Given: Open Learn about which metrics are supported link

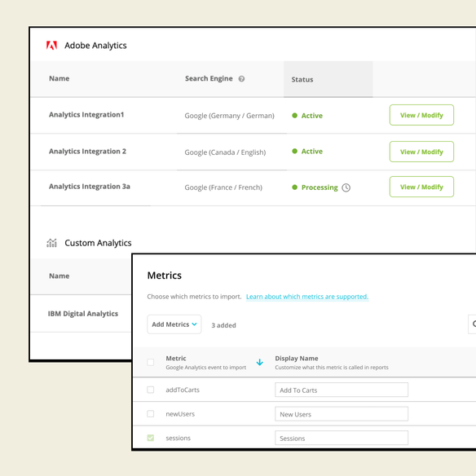Looking at the screenshot, I should point(307,297).
